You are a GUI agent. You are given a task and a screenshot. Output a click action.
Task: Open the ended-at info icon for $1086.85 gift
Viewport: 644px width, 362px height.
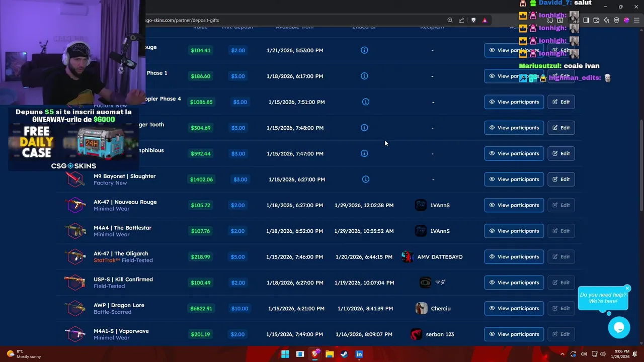pyautogui.click(x=366, y=102)
